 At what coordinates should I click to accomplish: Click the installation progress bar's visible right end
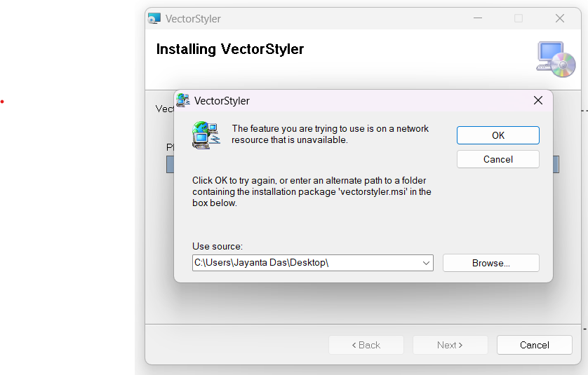[556, 165]
